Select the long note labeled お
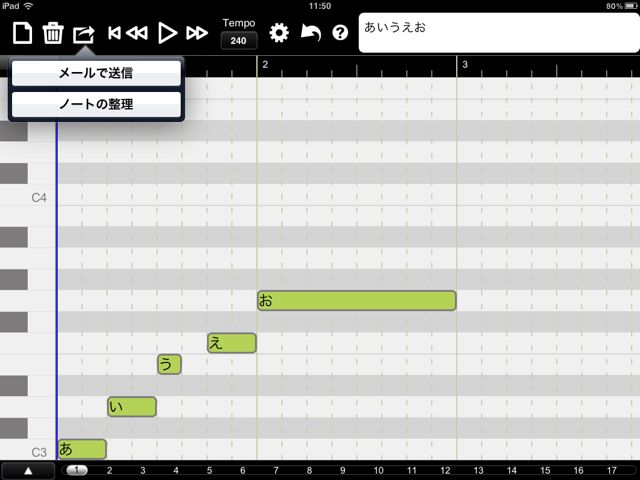Screen dimensions: 640x480 tap(357, 300)
